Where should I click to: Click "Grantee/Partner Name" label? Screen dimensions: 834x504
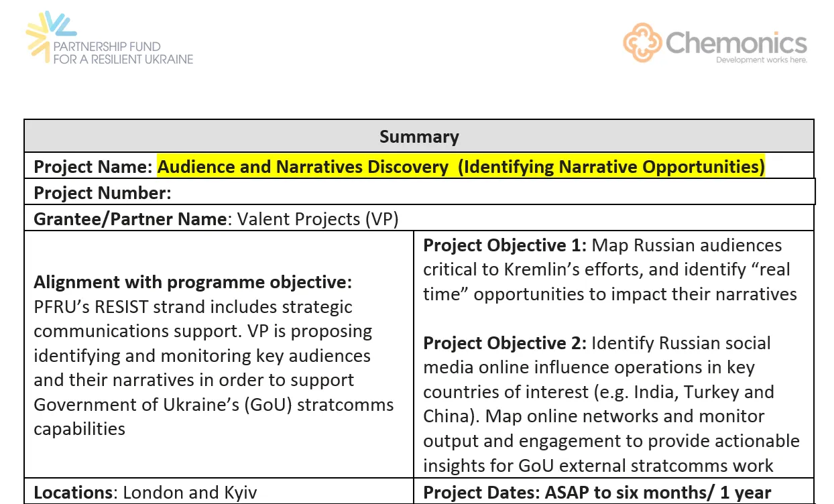click(130, 219)
